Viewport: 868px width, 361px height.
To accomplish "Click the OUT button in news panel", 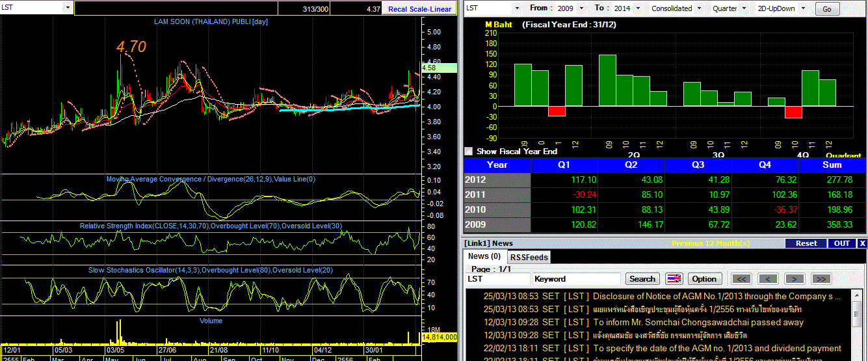I will 842,243.
